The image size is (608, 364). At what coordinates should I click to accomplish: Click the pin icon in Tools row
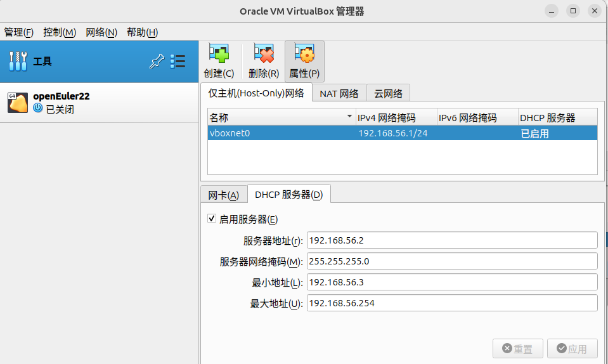157,62
